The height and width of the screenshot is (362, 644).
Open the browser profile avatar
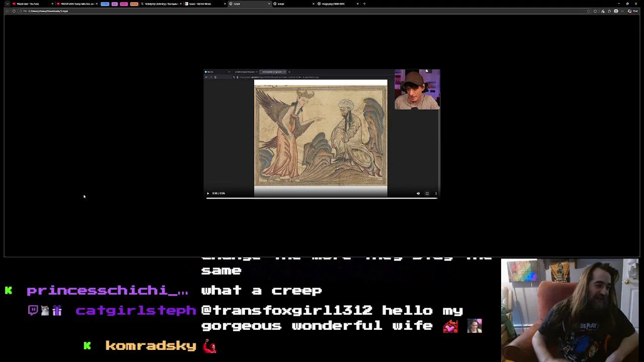coord(616,11)
